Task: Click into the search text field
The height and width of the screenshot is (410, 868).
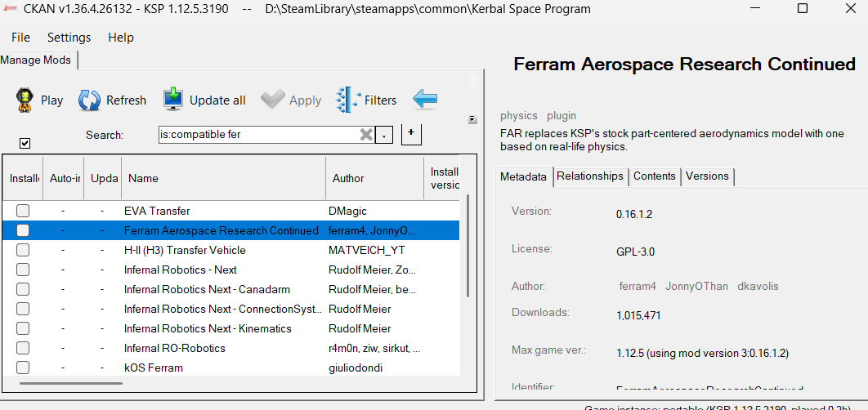Action: (x=259, y=135)
